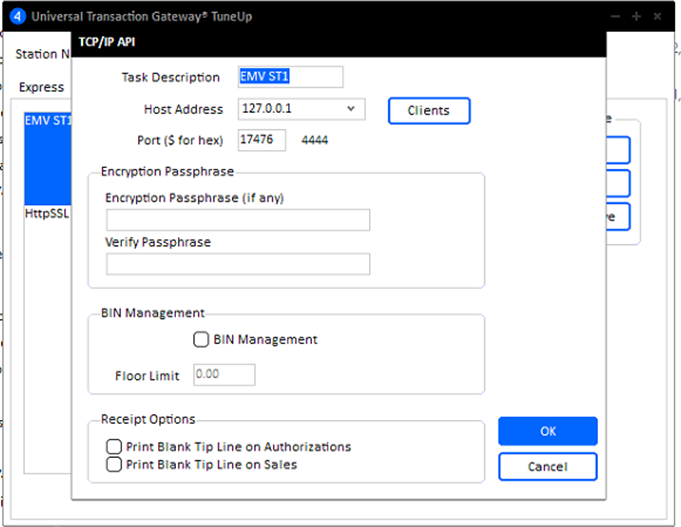Expand the Host Address dropdown
681x527 pixels.
351,108
